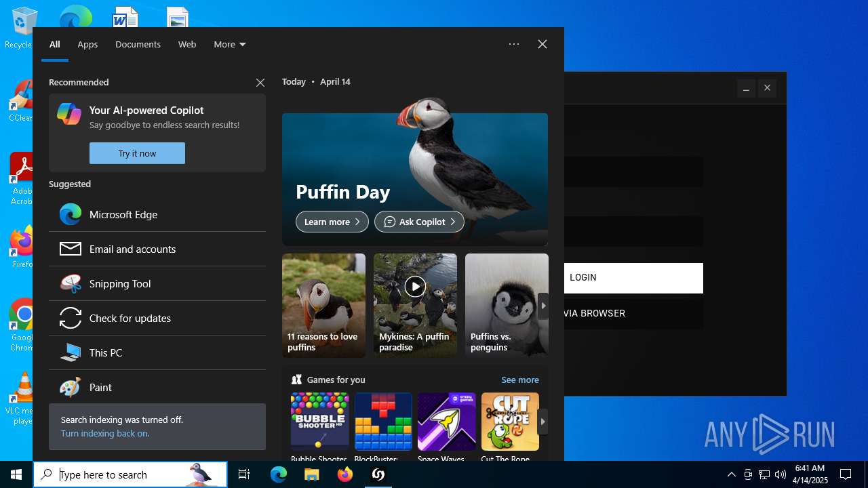Screen dimensions: 868x488
Task: Open 'Puffins vs. penguins' card
Action: (507, 305)
